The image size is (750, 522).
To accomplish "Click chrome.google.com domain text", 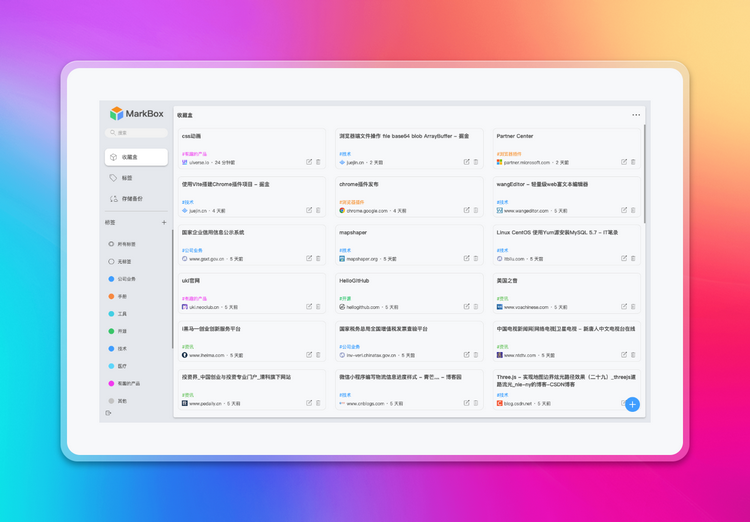I will pos(367,211).
